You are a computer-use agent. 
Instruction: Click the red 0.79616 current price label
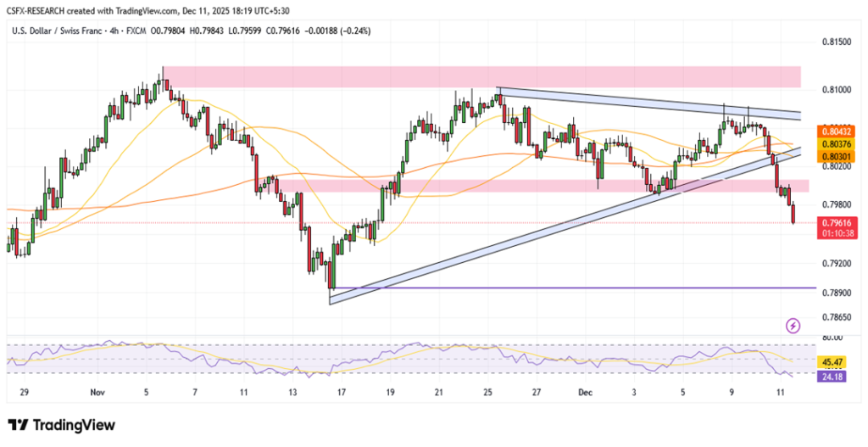point(836,222)
